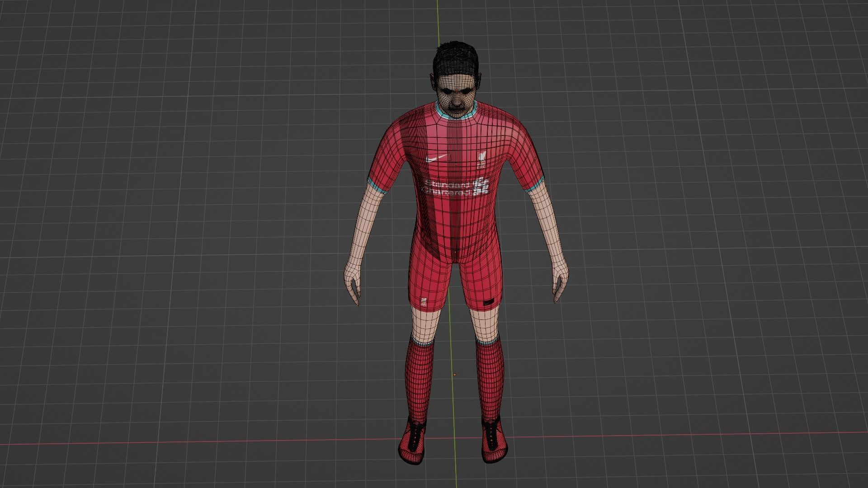Click the Liverpool crest on the shirt chest
This screenshot has height=488, width=868.
tap(481, 160)
